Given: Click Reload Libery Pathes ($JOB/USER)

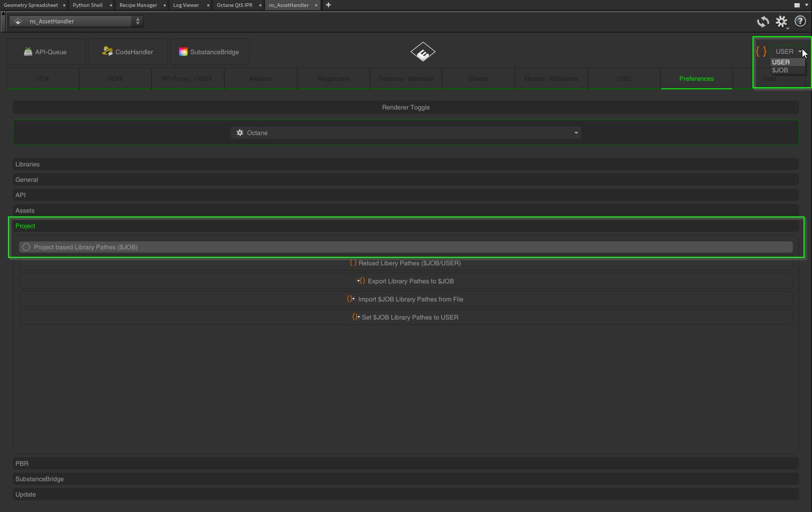Looking at the screenshot, I should pyautogui.click(x=406, y=263).
